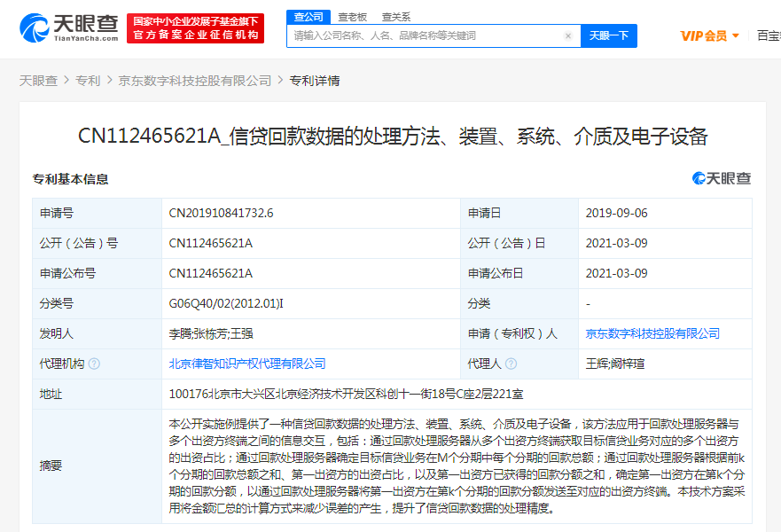
Task: Click help icon next to 代理人
Action: (512, 364)
